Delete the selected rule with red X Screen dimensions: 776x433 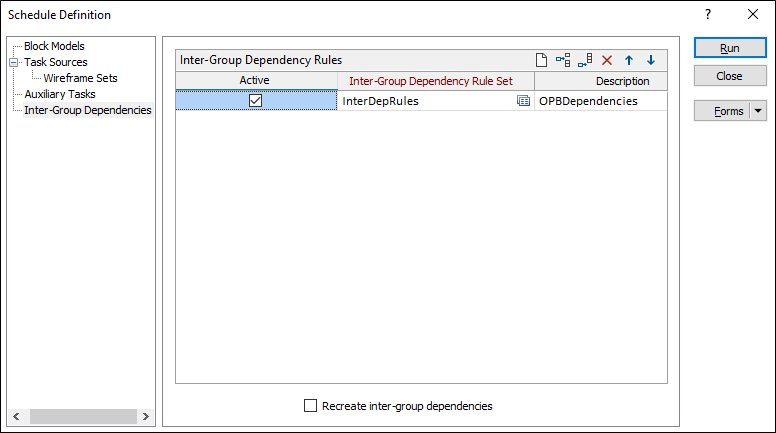(607, 60)
